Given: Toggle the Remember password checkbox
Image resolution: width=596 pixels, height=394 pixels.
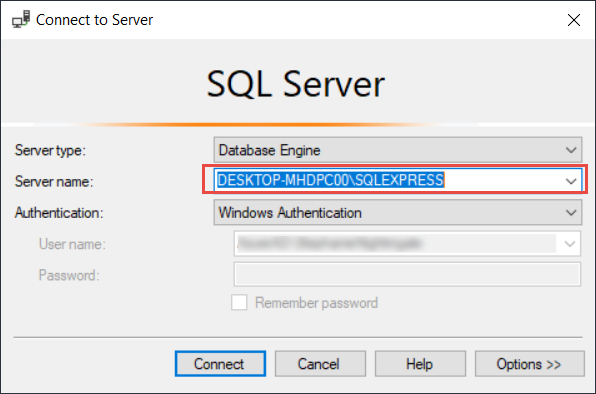Looking at the screenshot, I should click(239, 302).
